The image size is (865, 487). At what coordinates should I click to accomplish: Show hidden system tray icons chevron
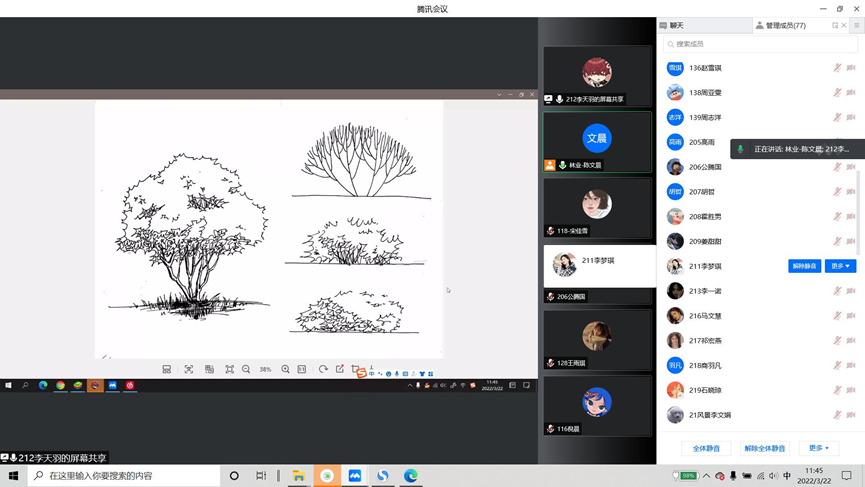[x=706, y=476]
